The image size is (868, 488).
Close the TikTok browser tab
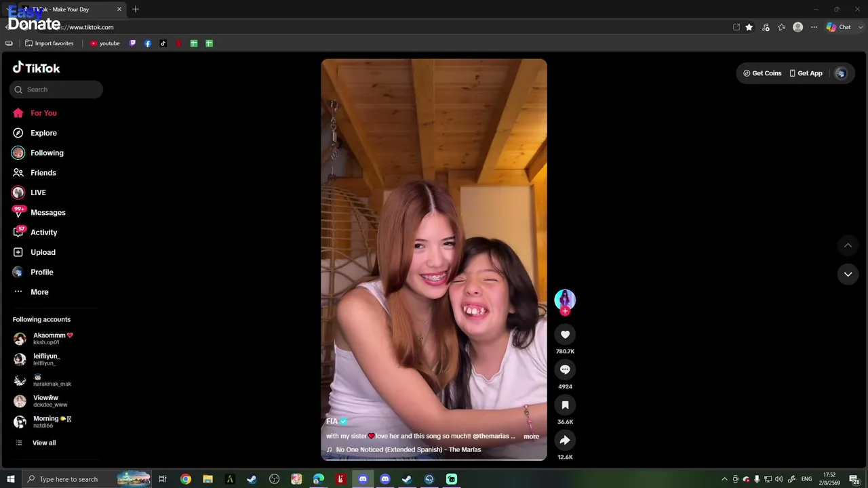click(x=119, y=9)
